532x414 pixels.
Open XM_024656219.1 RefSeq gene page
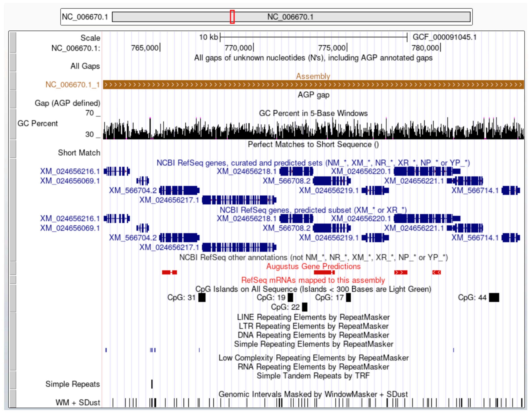coord(331,190)
